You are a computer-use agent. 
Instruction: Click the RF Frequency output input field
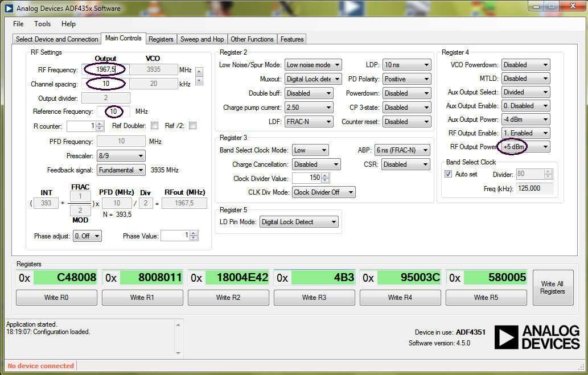[105, 69]
